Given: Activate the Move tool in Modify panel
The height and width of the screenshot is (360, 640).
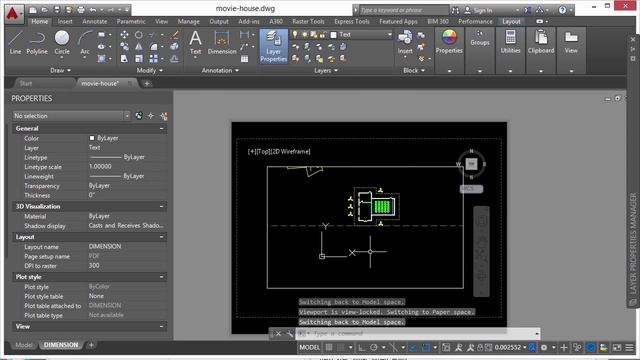Looking at the screenshot, I should coord(124,35).
